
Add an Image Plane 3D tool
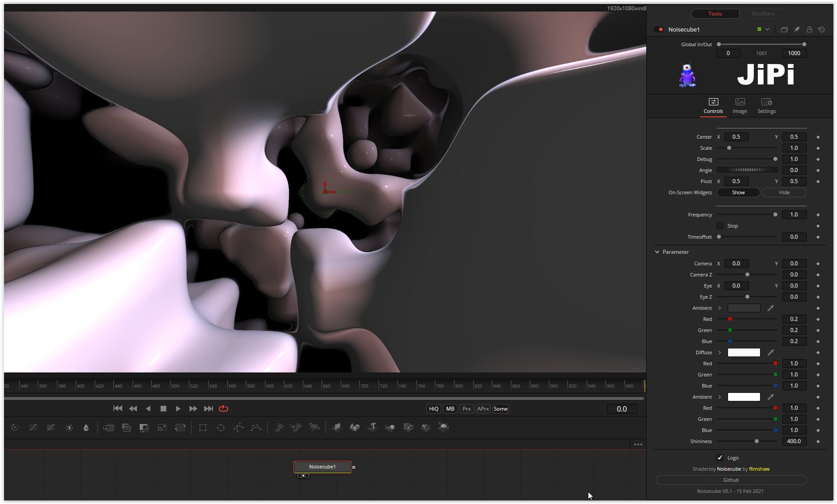[x=337, y=428]
